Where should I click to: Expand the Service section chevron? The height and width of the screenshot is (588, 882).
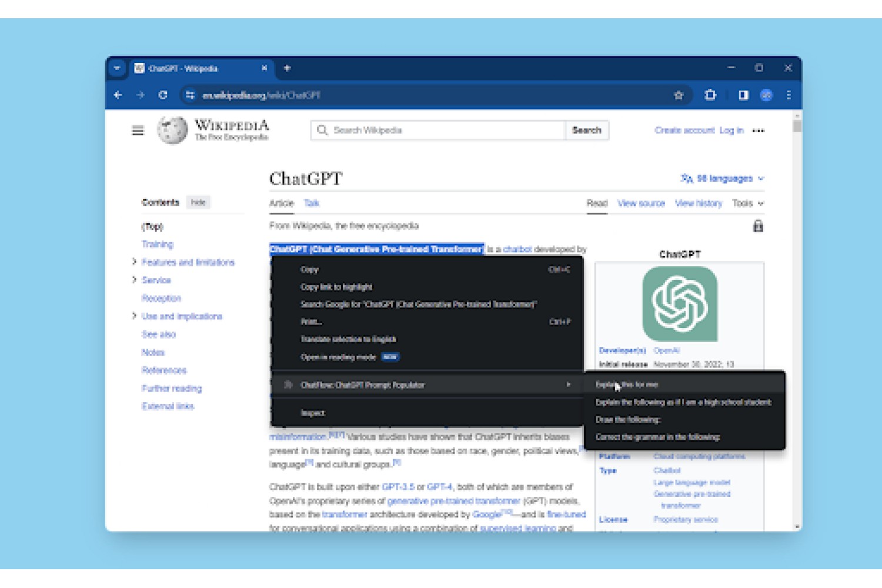tap(134, 280)
